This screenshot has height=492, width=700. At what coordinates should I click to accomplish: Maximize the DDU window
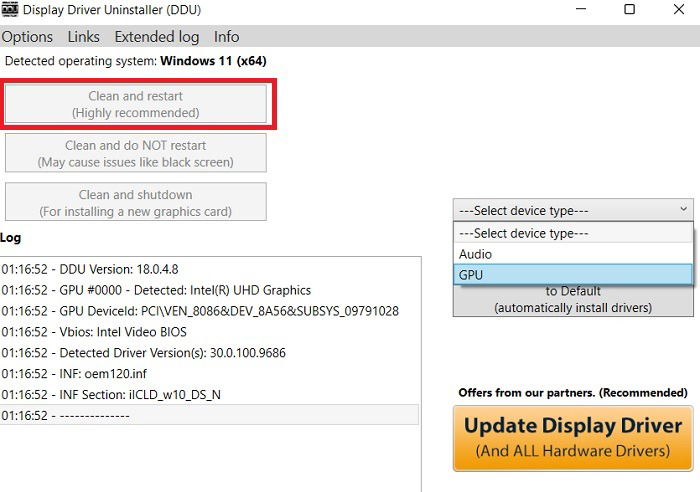tap(629, 9)
